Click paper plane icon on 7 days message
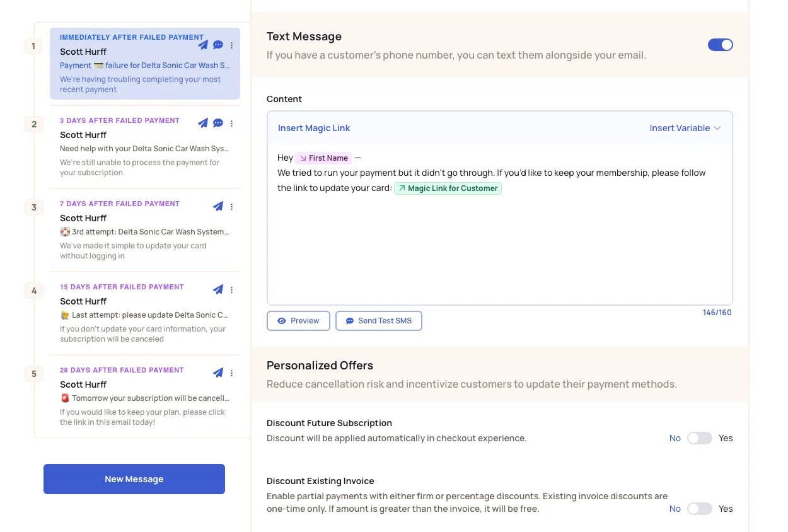The width and height of the screenshot is (788, 532). tap(218, 206)
